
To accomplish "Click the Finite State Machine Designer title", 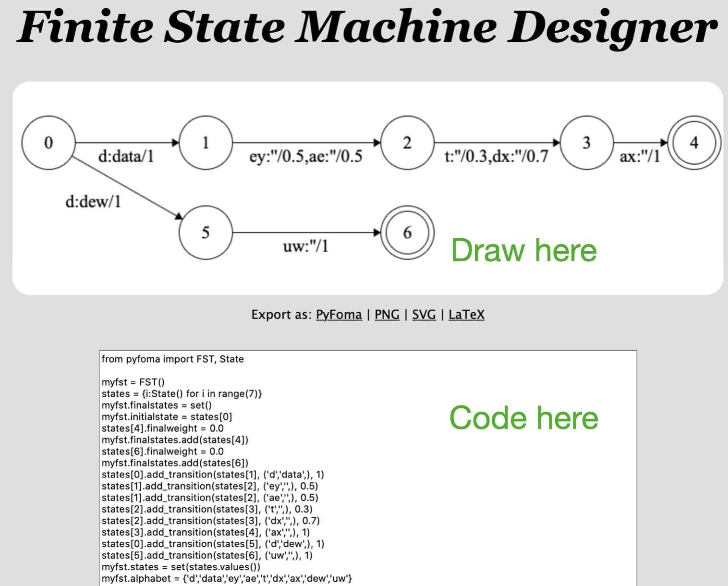I will click(x=367, y=27).
